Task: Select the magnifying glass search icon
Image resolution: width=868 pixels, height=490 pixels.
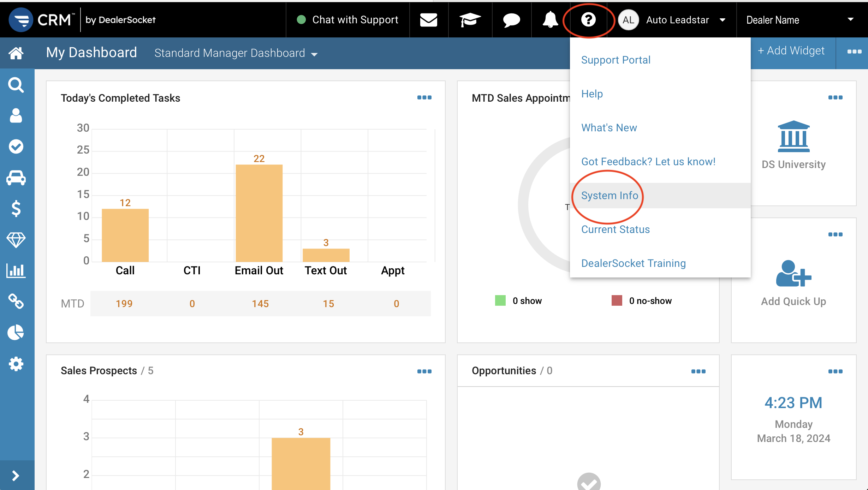Action: (x=16, y=85)
